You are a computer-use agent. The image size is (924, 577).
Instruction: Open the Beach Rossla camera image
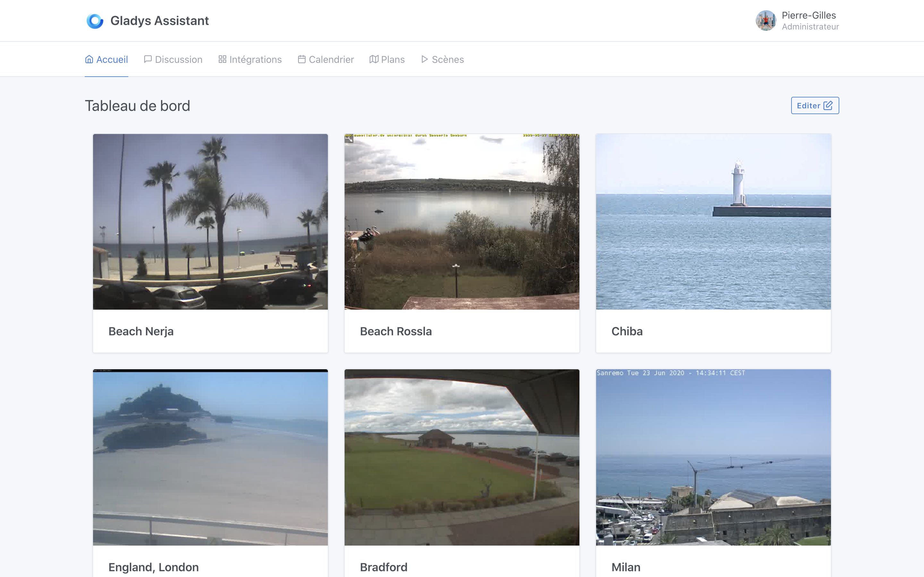coord(462,221)
